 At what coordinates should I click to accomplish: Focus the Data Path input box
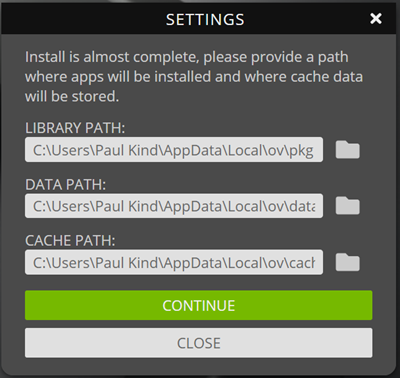[174, 206]
